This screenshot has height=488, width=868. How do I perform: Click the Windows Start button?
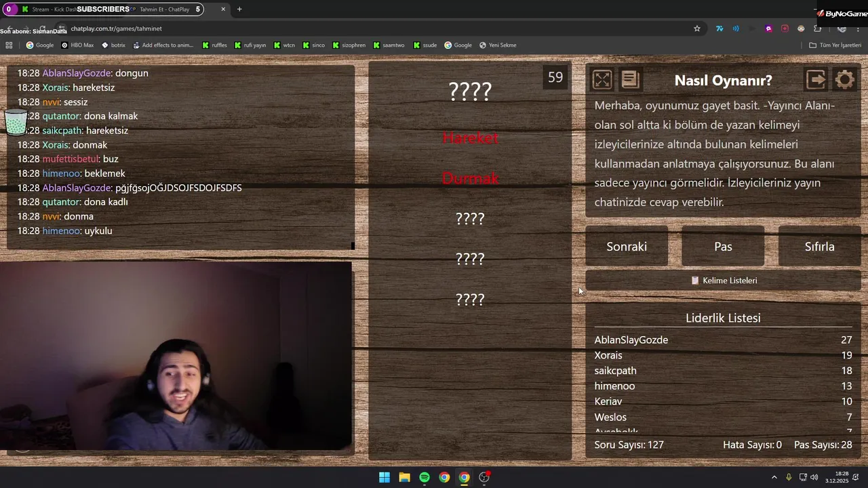pyautogui.click(x=384, y=477)
